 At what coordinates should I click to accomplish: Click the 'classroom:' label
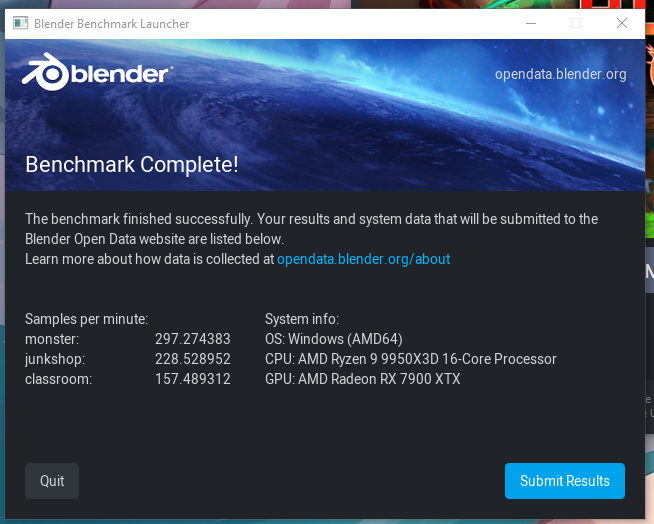pyautogui.click(x=58, y=379)
